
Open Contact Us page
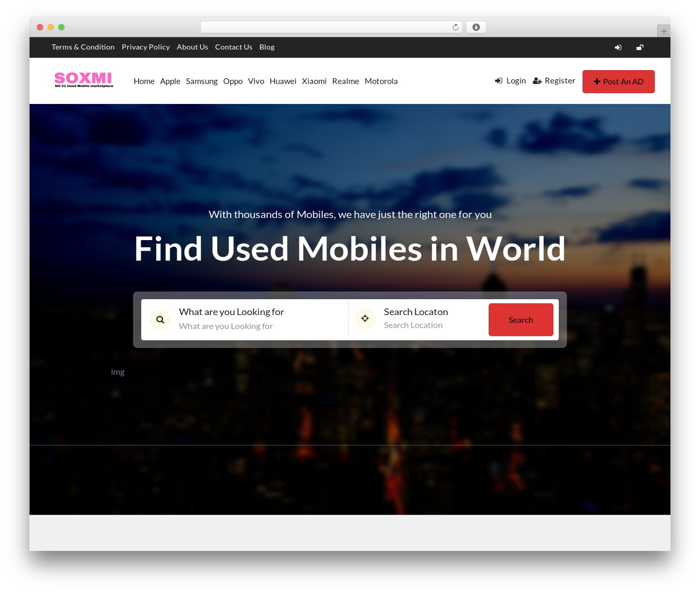(234, 47)
